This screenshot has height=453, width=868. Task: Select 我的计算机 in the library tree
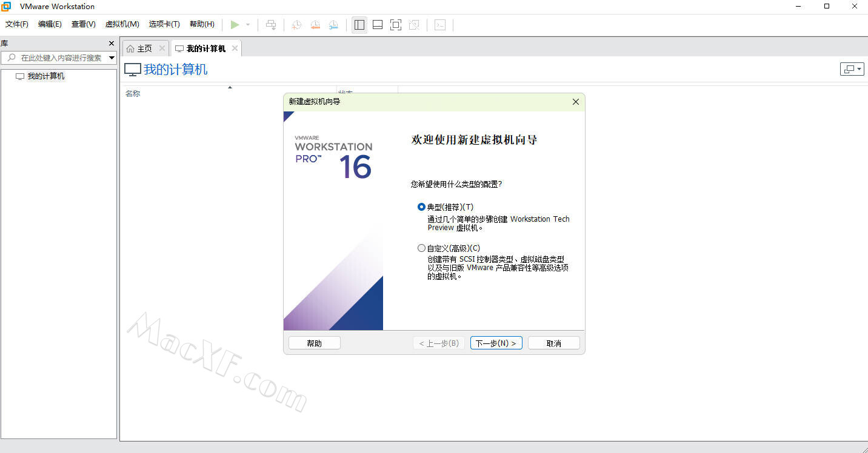click(x=45, y=76)
